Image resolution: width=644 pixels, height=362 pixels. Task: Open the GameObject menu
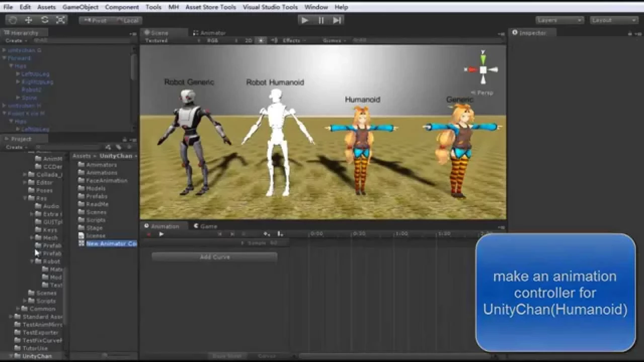pyautogui.click(x=80, y=7)
